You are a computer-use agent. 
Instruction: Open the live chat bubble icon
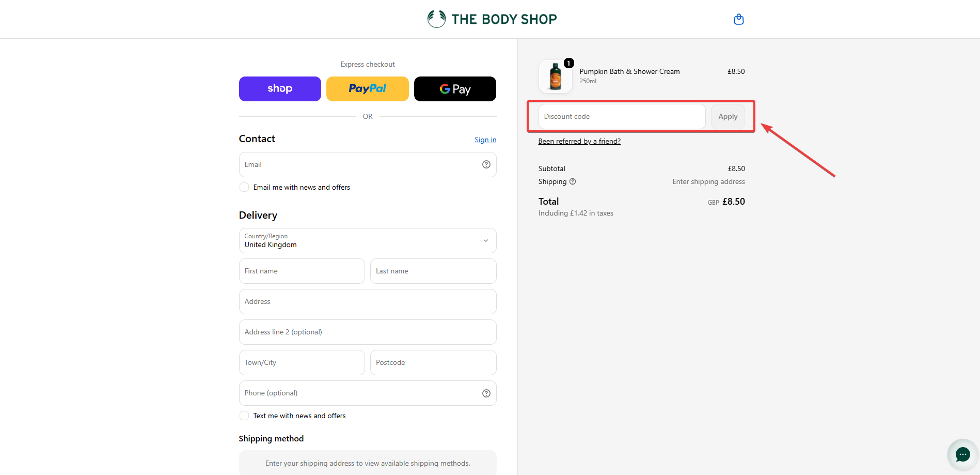tap(962, 454)
